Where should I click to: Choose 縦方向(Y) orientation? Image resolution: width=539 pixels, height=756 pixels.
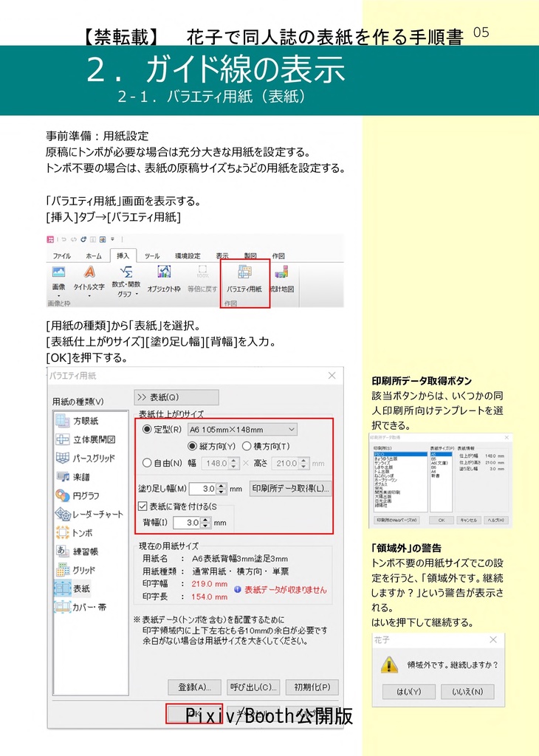pyautogui.click(x=193, y=446)
